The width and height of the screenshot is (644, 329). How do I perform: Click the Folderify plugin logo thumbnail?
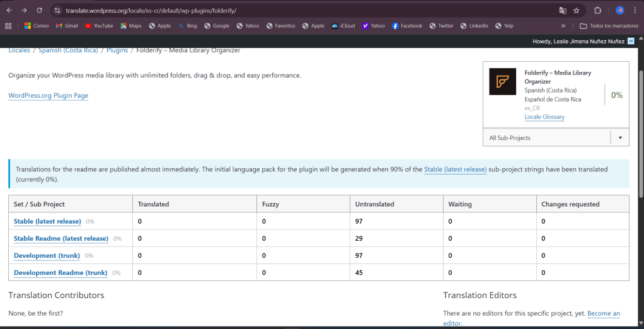[502, 82]
